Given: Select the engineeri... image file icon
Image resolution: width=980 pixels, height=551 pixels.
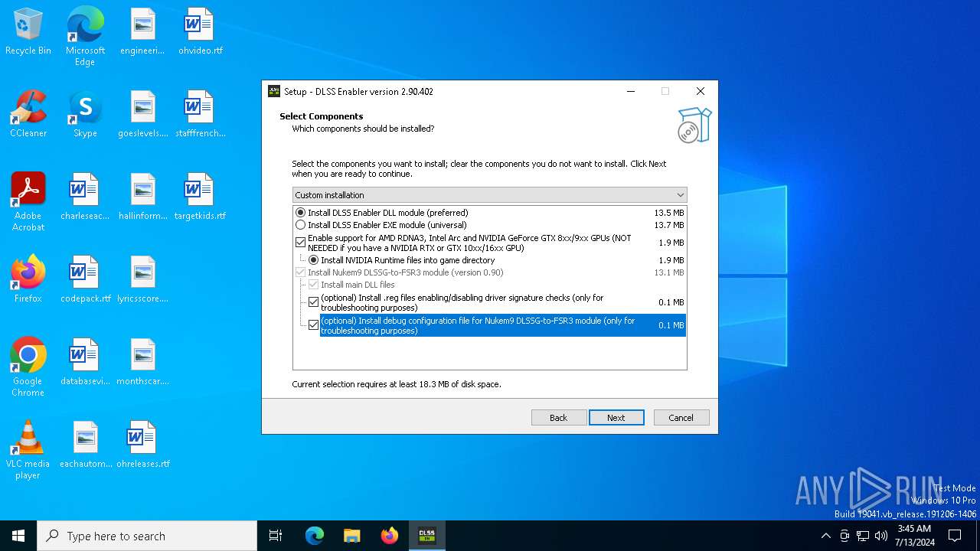Looking at the screenshot, I should pos(142,32).
